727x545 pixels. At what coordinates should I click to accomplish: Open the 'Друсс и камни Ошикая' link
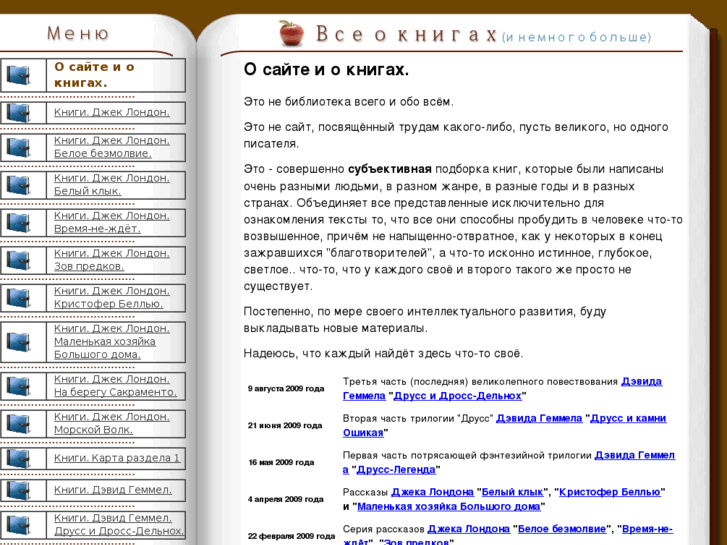[628, 418]
